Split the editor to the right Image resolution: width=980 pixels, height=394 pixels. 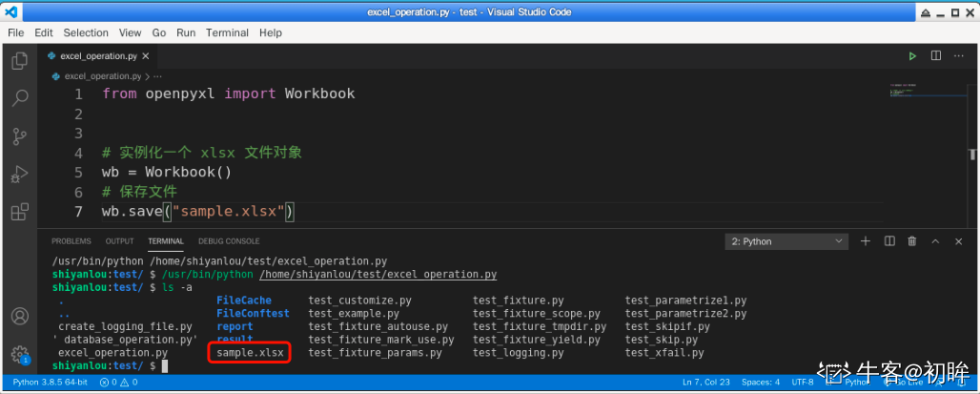click(x=935, y=56)
